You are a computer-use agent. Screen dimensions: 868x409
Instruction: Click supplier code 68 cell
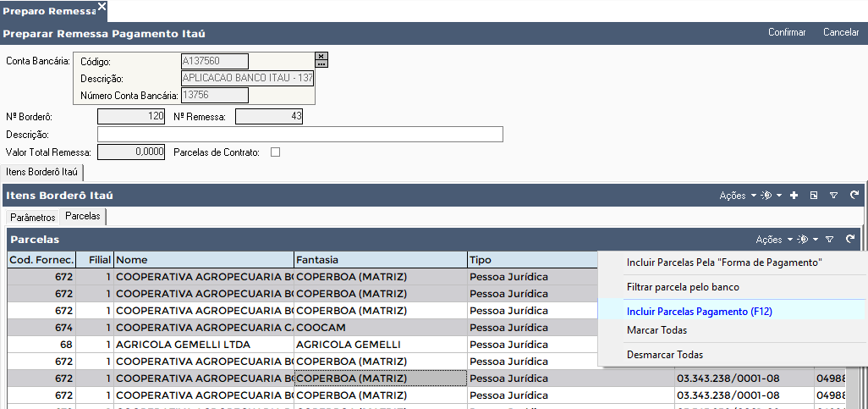(41, 345)
